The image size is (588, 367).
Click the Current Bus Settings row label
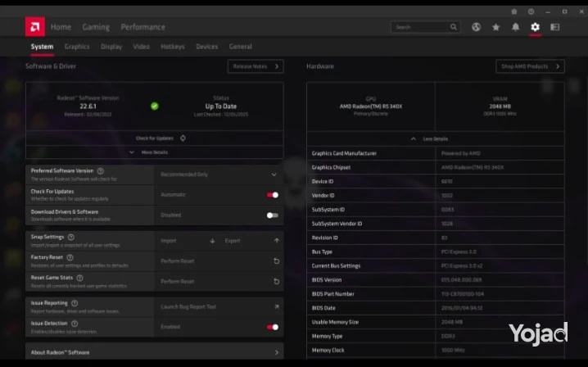click(x=336, y=266)
